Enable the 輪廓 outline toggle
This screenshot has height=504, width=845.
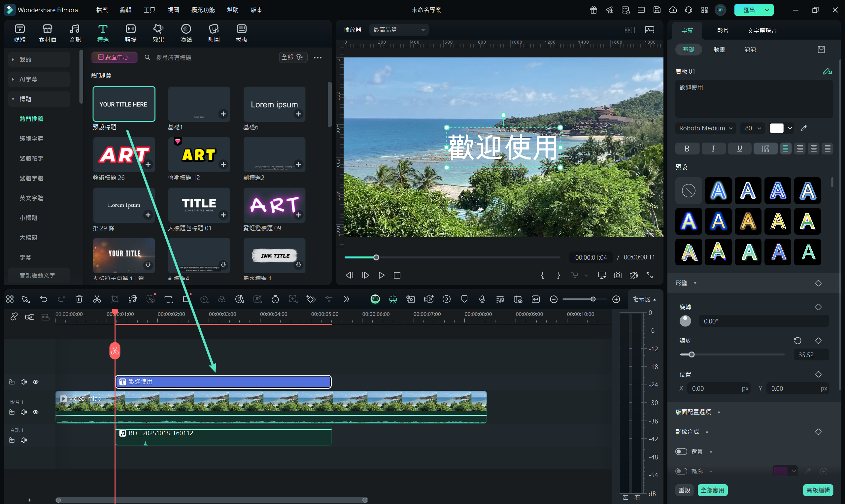click(681, 471)
